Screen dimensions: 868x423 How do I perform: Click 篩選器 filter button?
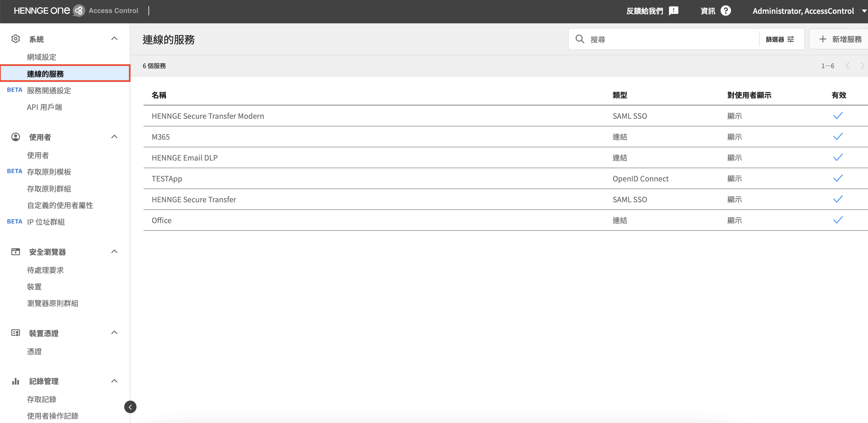pos(780,39)
